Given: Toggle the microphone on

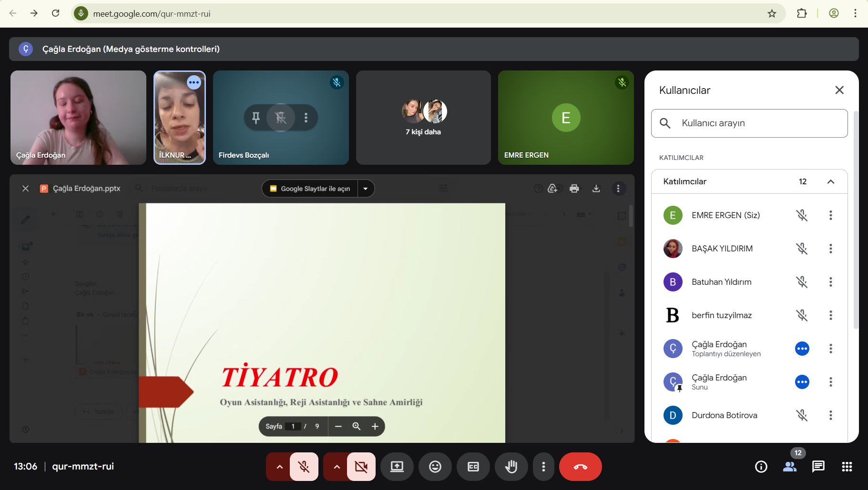Looking at the screenshot, I should click(x=304, y=467).
